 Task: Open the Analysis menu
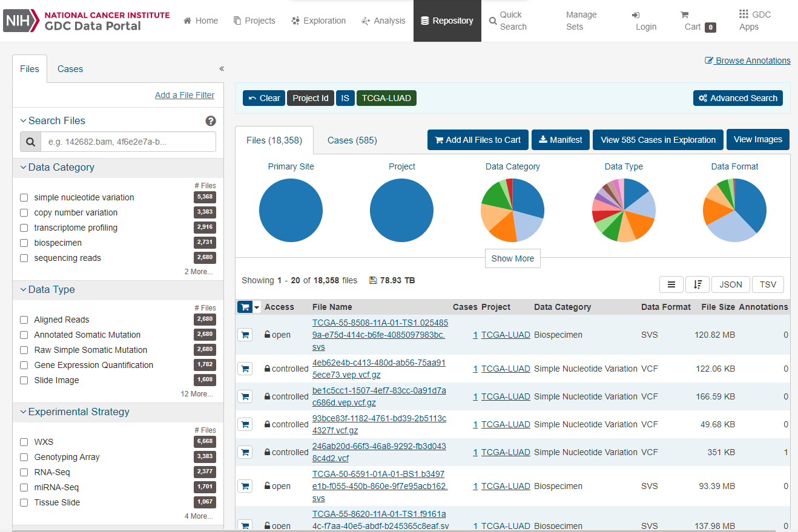pos(383,21)
